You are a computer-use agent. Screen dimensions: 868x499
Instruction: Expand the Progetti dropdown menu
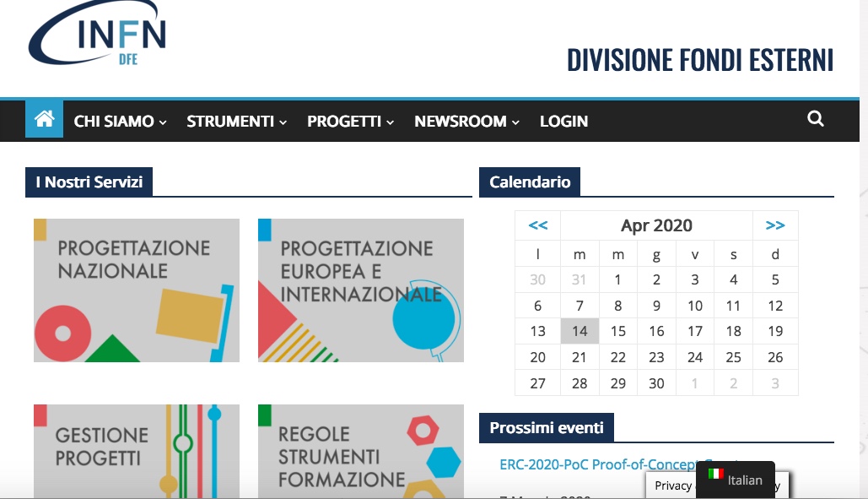click(x=350, y=122)
